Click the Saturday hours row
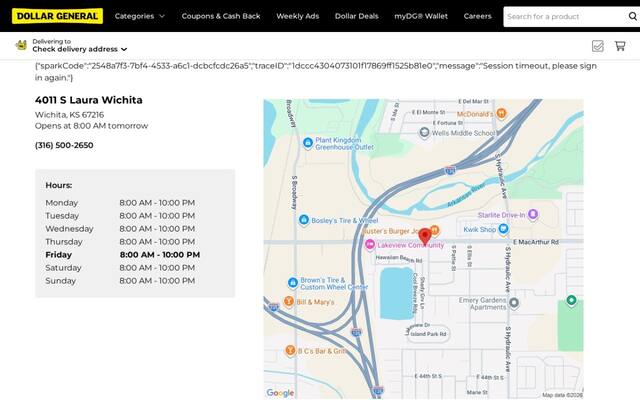 click(120, 268)
